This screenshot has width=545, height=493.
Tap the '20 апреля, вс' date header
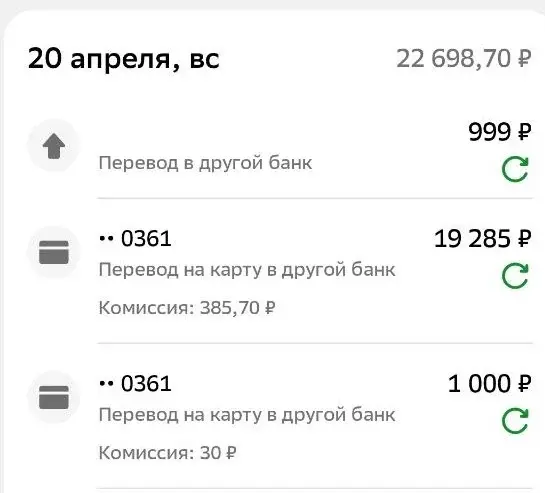tap(124, 59)
